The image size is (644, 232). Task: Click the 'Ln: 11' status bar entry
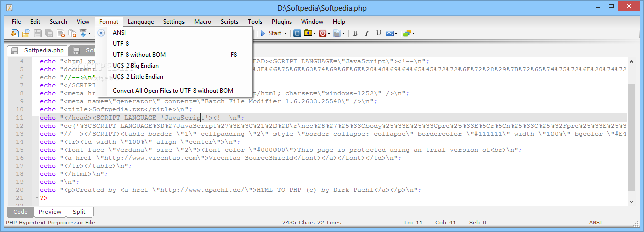[413, 222]
